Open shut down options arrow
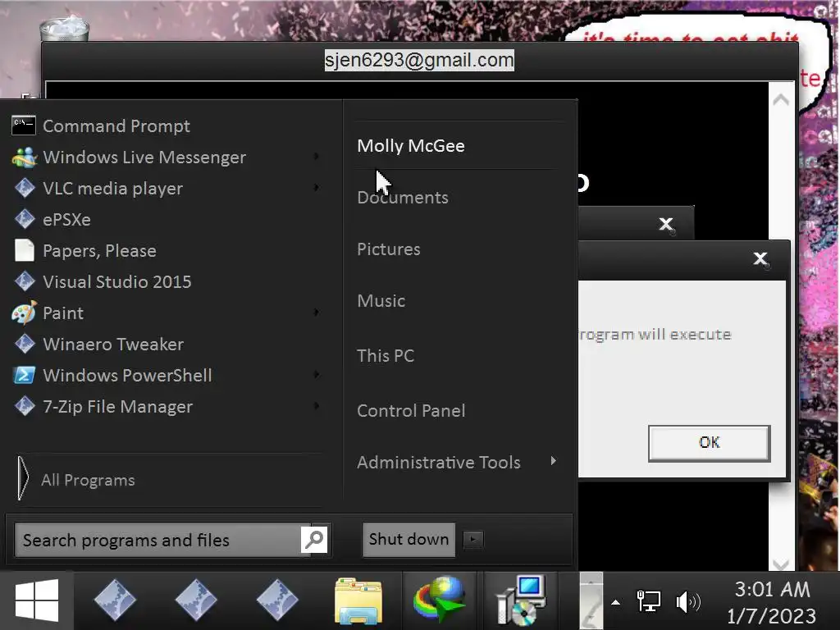Image resolution: width=840 pixels, height=630 pixels. pyautogui.click(x=473, y=539)
